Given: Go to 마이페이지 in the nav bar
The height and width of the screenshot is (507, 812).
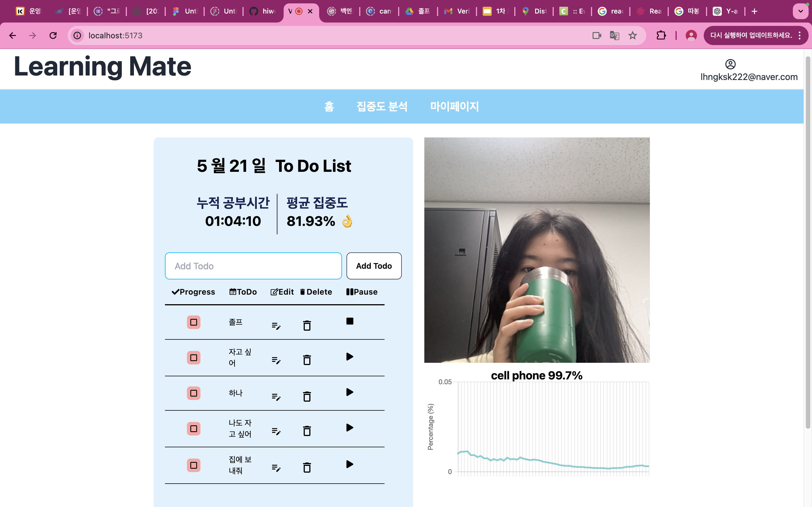Looking at the screenshot, I should tap(454, 107).
